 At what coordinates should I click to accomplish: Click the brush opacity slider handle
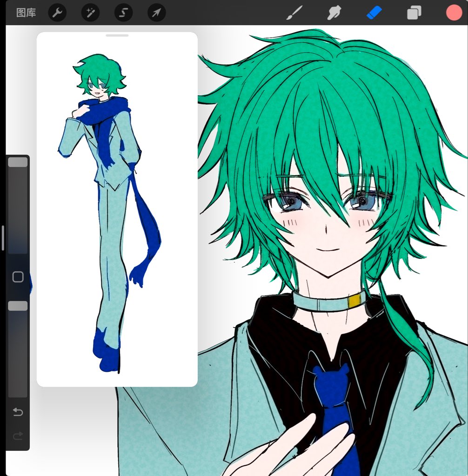point(18,306)
